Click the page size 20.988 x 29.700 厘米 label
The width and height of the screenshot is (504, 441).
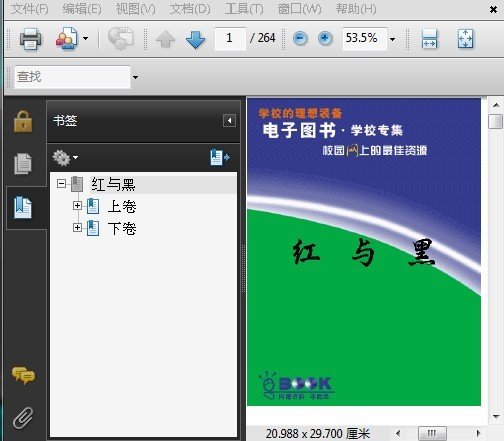pyautogui.click(x=318, y=434)
